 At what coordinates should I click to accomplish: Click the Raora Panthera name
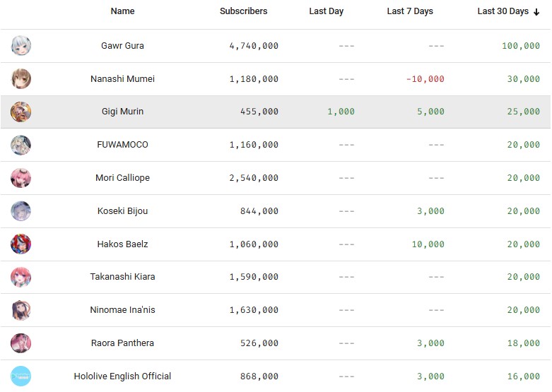pos(122,343)
